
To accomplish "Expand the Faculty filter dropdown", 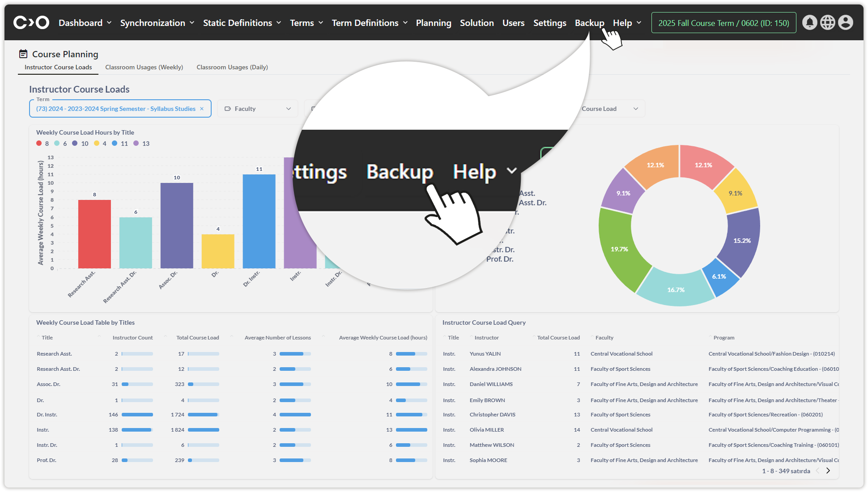I will pos(258,109).
